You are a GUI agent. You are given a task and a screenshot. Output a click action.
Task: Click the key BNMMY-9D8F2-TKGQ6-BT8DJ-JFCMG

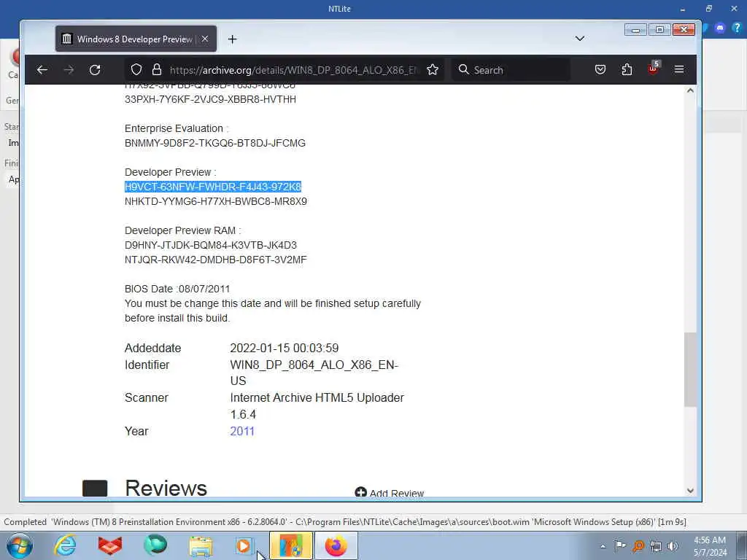[215, 143]
